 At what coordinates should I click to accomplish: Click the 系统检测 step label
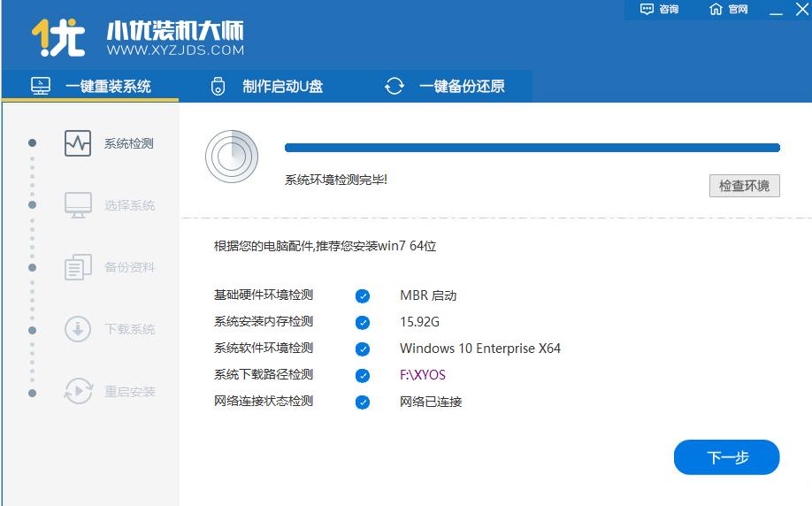pyautogui.click(x=128, y=143)
